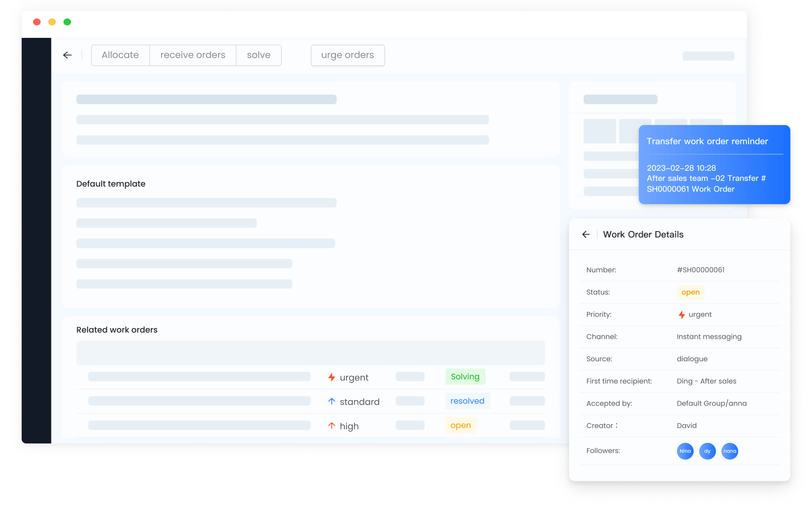Open follower dy's avatar
Viewport: 812px width, 507px height.
(707, 451)
